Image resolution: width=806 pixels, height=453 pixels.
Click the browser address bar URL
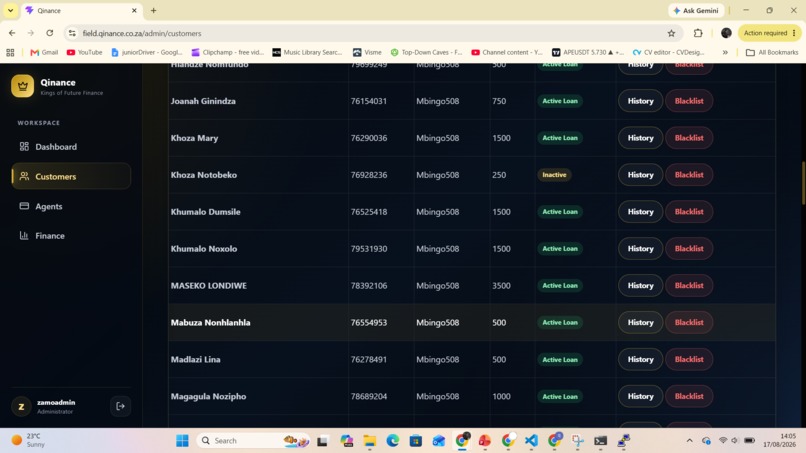tap(142, 33)
